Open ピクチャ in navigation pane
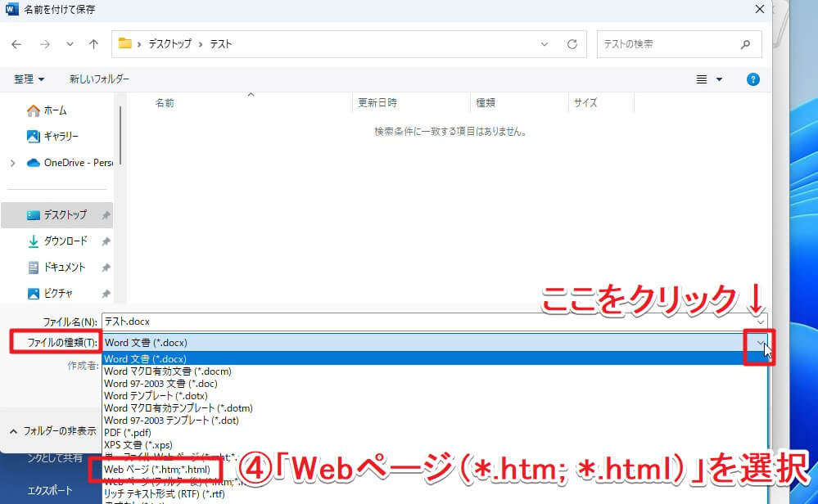The height and width of the screenshot is (504, 818). [x=50, y=293]
